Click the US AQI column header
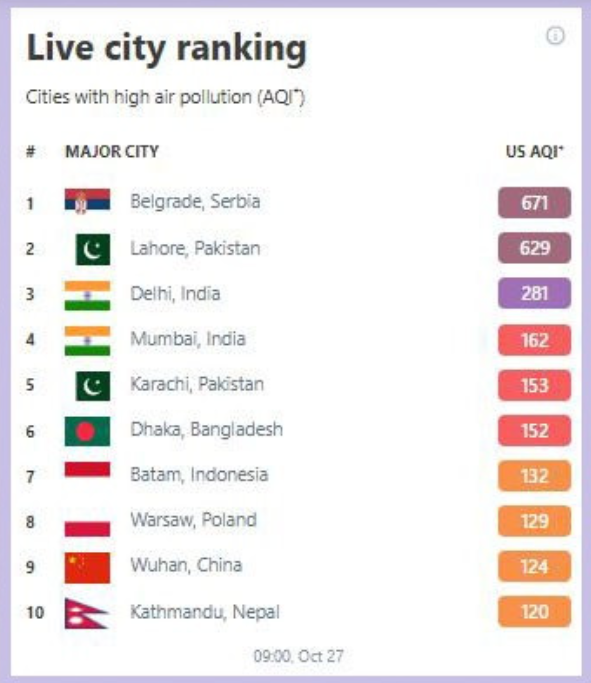 click(534, 152)
